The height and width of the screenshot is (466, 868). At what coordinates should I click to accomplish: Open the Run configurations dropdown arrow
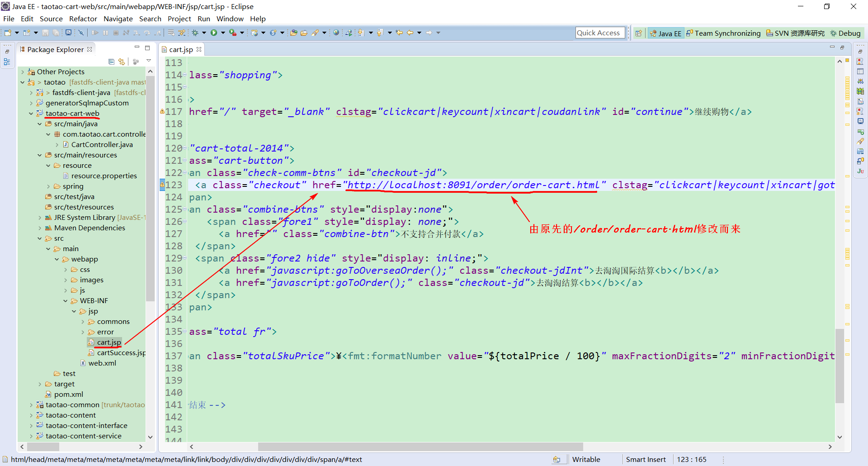coord(223,33)
